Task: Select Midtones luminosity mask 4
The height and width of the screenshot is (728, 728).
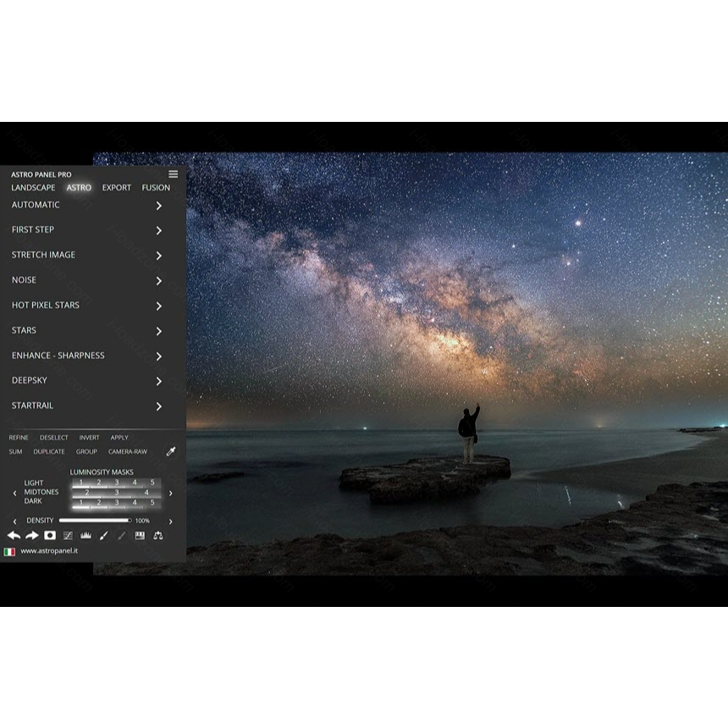Action: (146, 492)
